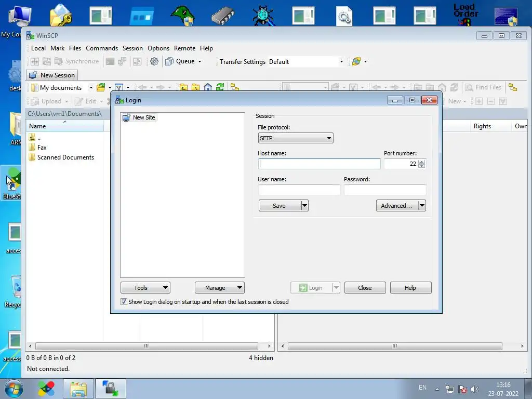The height and width of the screenshot is (399, 532).
Task: Open the Files menu
Action: (75, 48)
